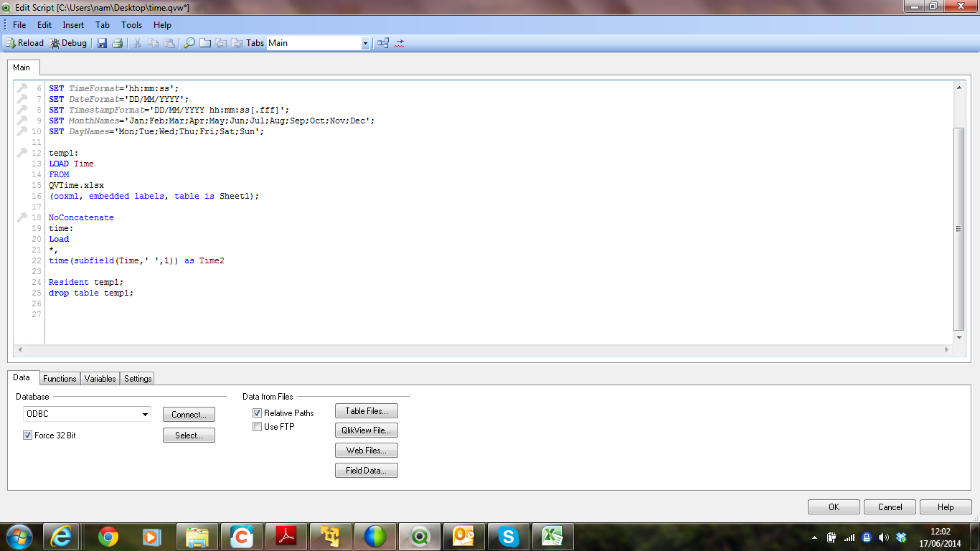Screen dimensions: 980x551
Task: Click the QlikView File... button
Action: 367,430
